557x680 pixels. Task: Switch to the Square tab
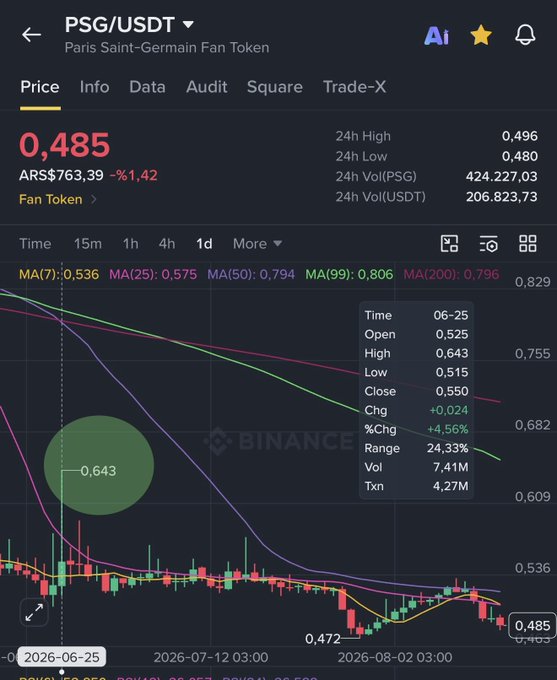click(x=275, y=87)
